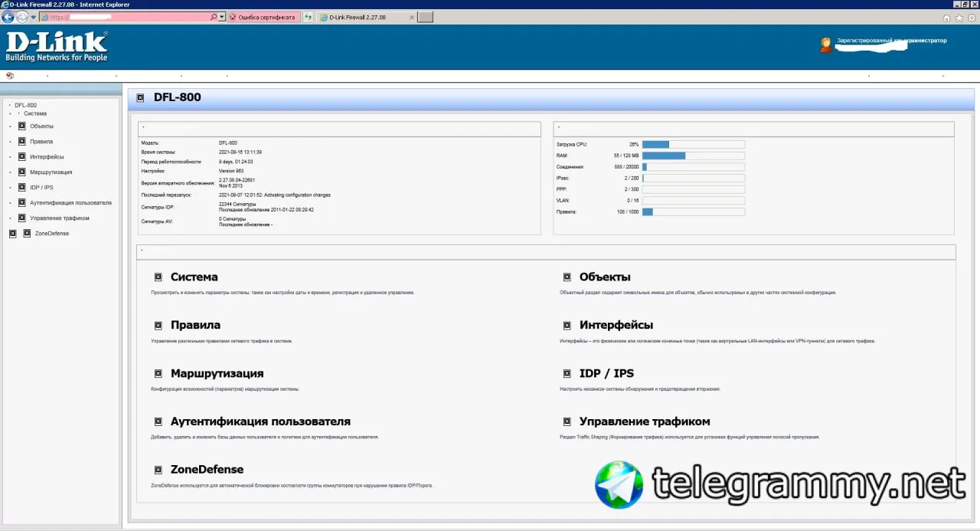
Task: Go back with the browser Back arrow
Action: tap(8, 17)
